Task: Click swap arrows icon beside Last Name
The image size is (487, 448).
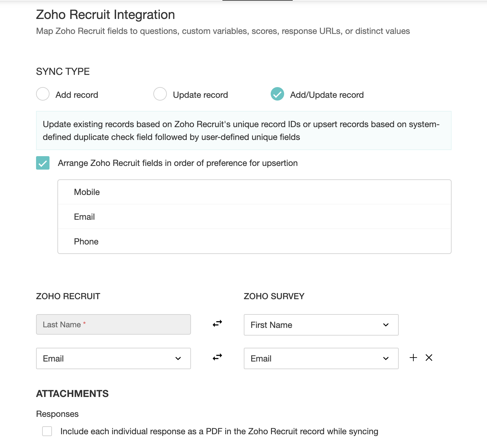Action: coord(217,323)
